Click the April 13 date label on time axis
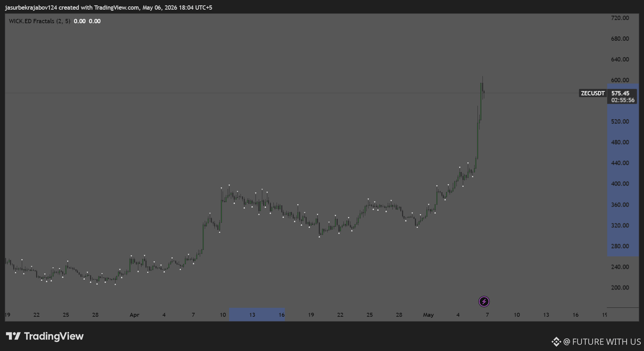Viewport: 644px width, 351px height. click(252, 315)
